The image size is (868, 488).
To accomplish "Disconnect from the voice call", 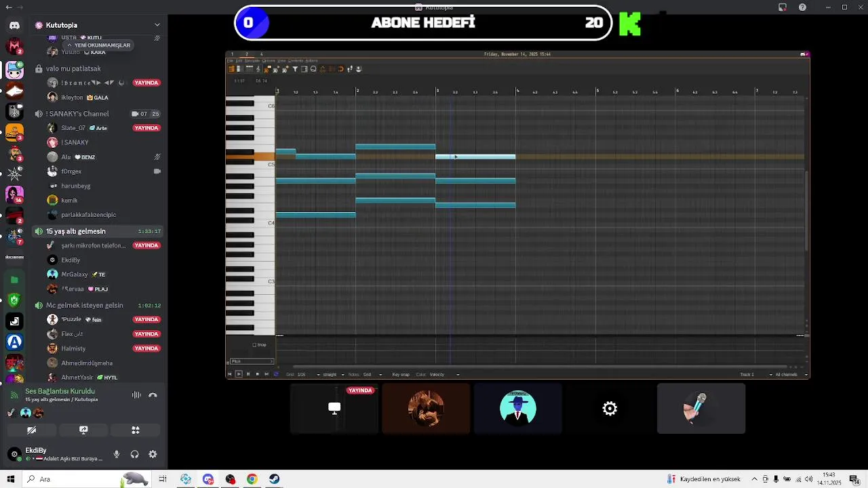I will pyautogui.click(x=153, y=395).
